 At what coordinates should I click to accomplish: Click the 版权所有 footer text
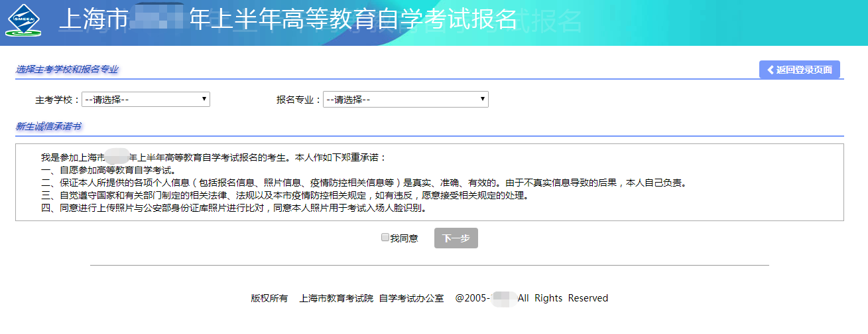pos(269,298)
